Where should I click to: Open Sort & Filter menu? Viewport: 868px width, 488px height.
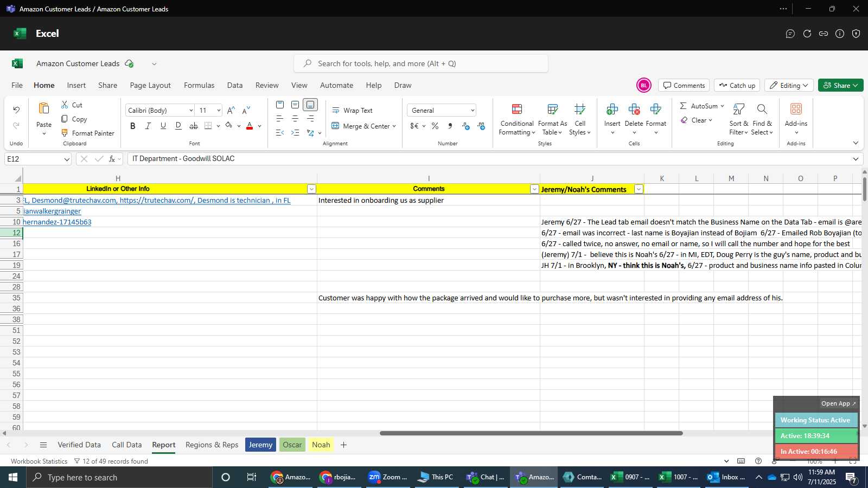pyautogui.click(x=738, y=119)
